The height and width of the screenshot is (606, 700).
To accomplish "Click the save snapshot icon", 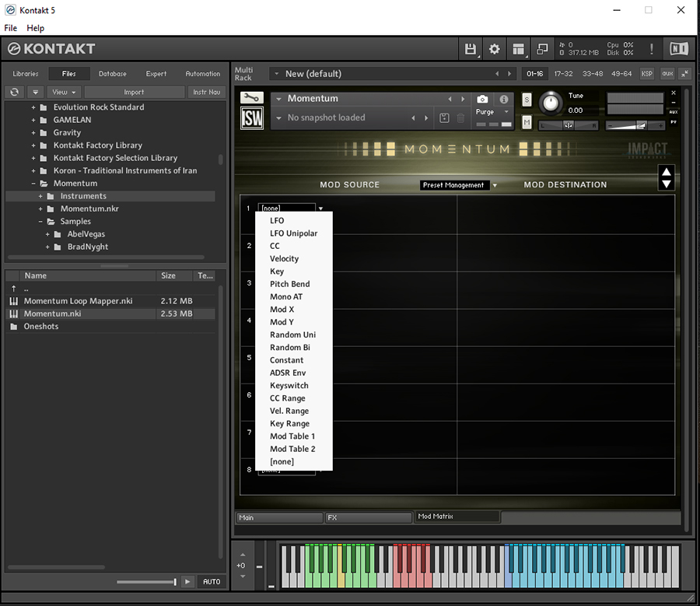I will pos(444,118).
